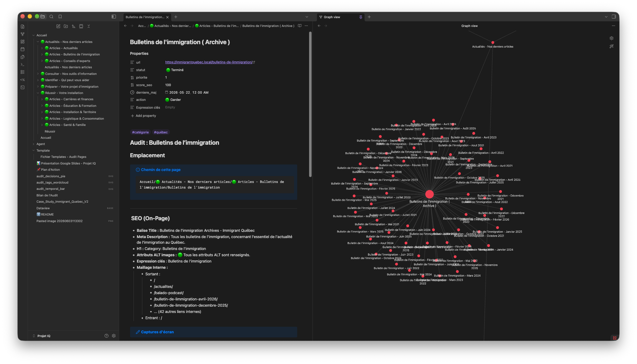This screenshot has height=364, width=637.
Task: Open graph view settings gear
Action: [x=612, y=38]
